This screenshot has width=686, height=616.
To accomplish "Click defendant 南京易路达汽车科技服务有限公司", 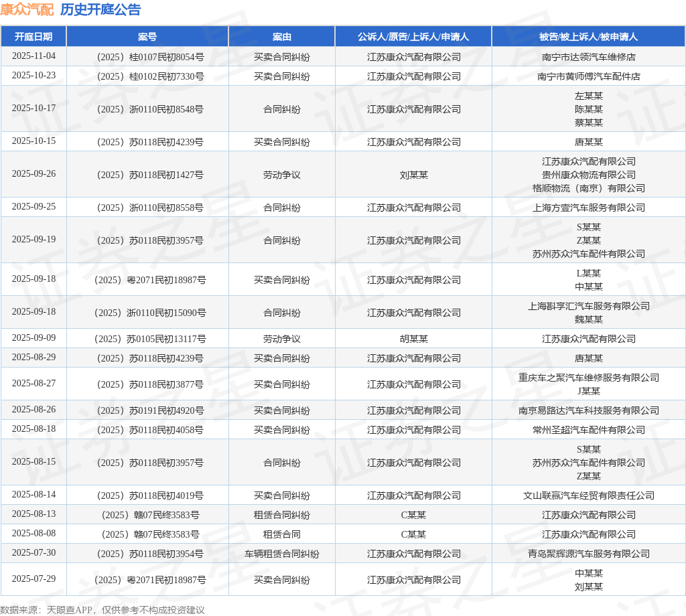I will [x=588, y=410].
